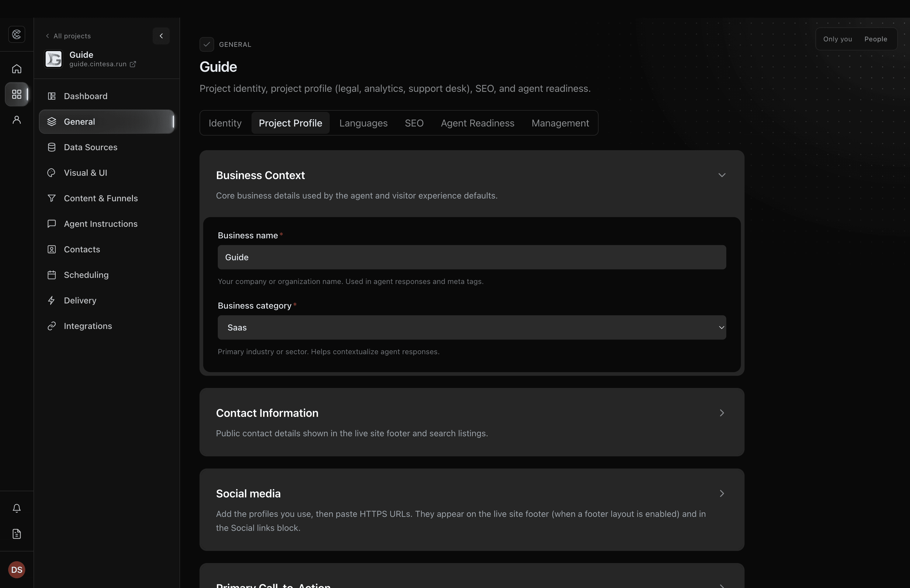Switch to the Agent Readiness tab
The height and width of the screenshot is (588, 910).
pyautogui.click(x=477, y=123)
